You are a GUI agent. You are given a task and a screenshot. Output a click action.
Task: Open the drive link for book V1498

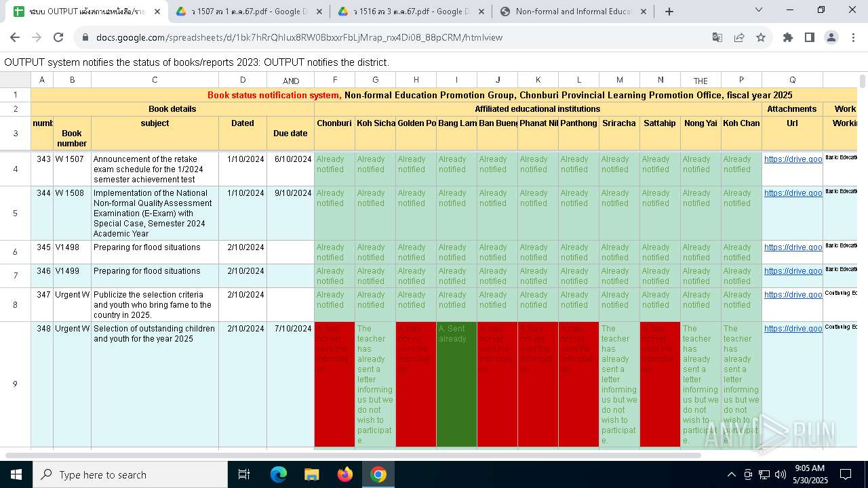pos(793,247)
